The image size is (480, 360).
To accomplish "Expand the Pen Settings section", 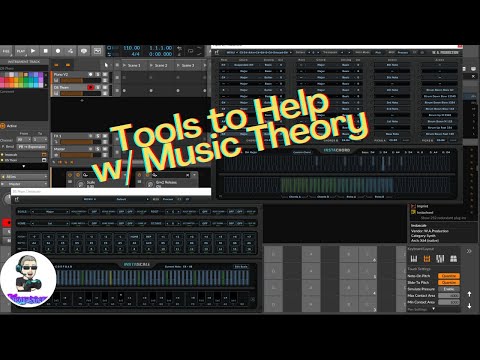I will pos(433,309).
